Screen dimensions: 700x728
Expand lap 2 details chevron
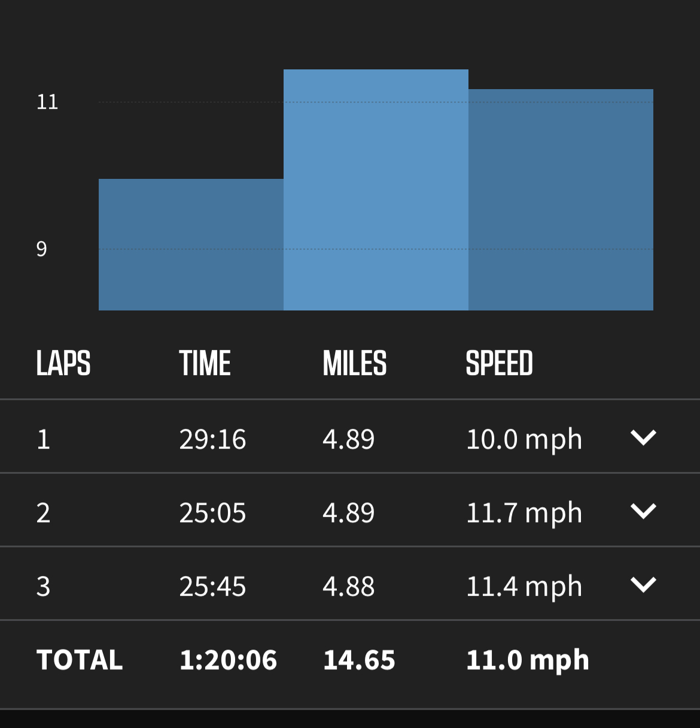point(643,511)
